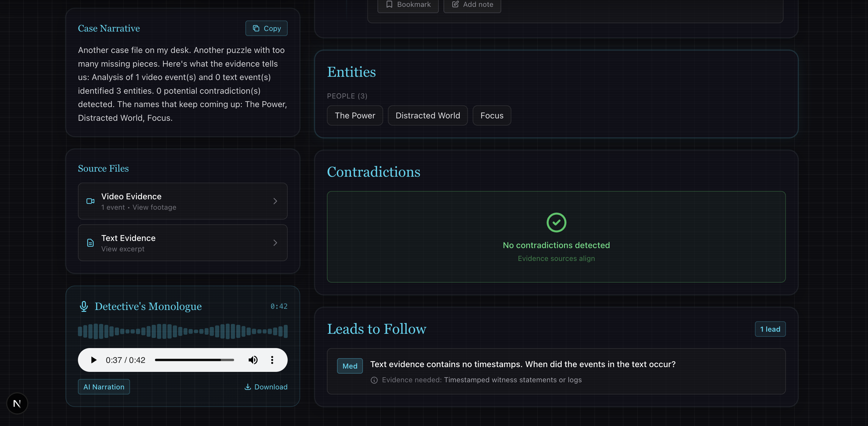Click the Add note pencil icon
Image resolution: width=868 pixels, height=426 pixels.
(x=455, y=4)
